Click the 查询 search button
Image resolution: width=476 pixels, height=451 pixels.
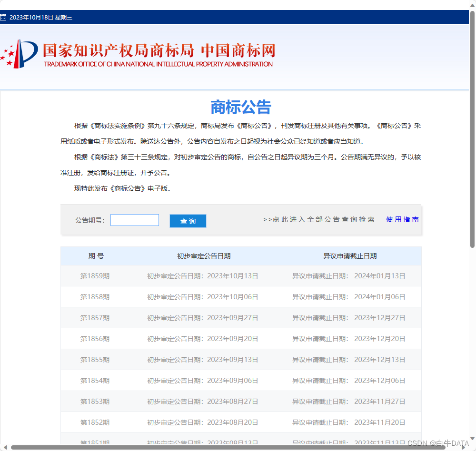[188, 221]
